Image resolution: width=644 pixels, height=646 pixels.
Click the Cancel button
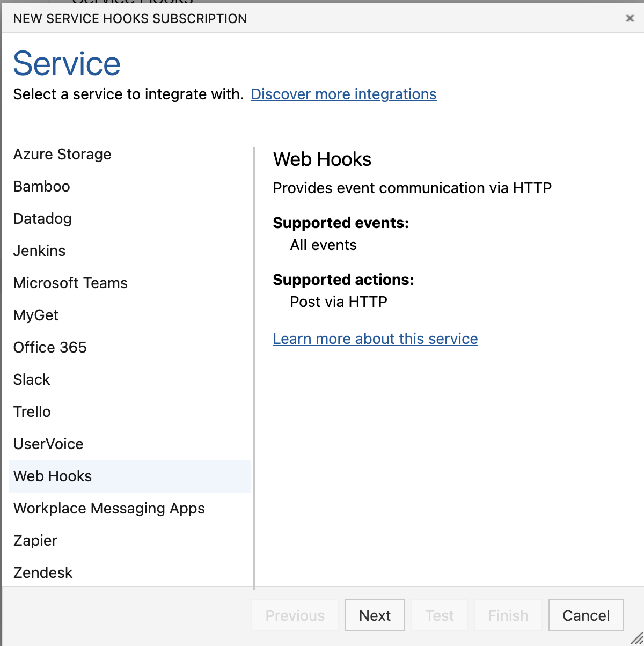tap(586, 615)
